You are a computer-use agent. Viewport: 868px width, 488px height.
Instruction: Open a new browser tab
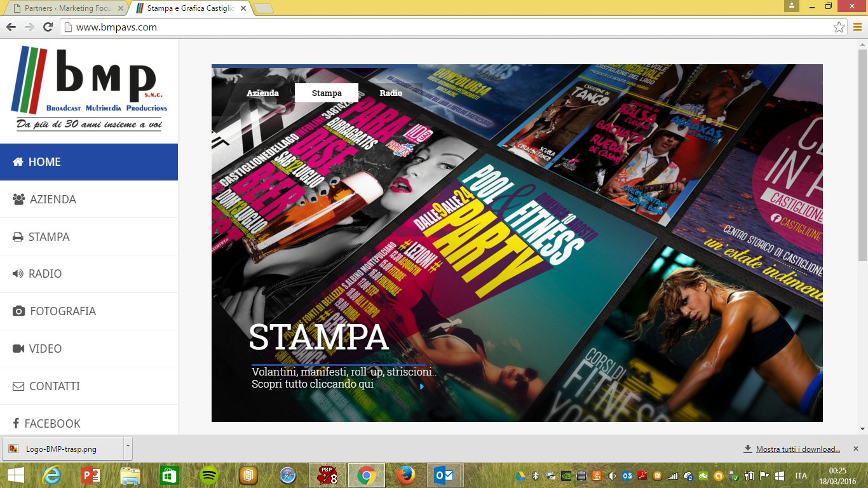pyautogui.click(x=263, y=9)
